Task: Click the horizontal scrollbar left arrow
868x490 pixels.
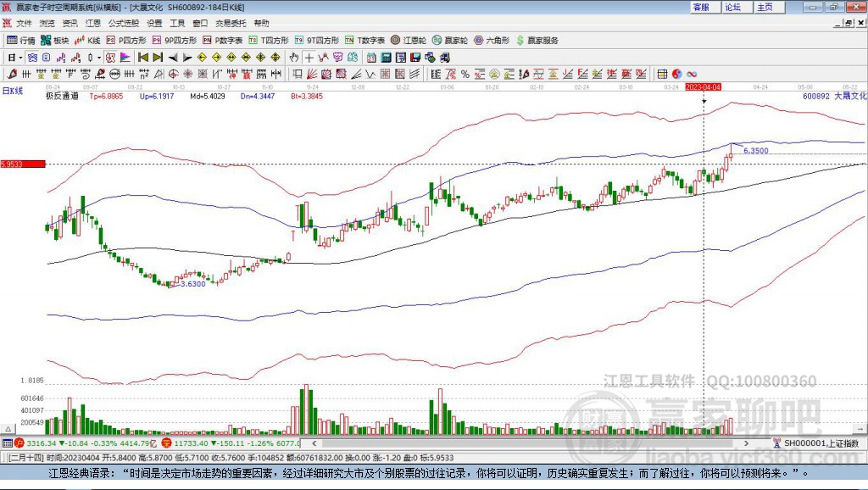Action: [314, 443]
